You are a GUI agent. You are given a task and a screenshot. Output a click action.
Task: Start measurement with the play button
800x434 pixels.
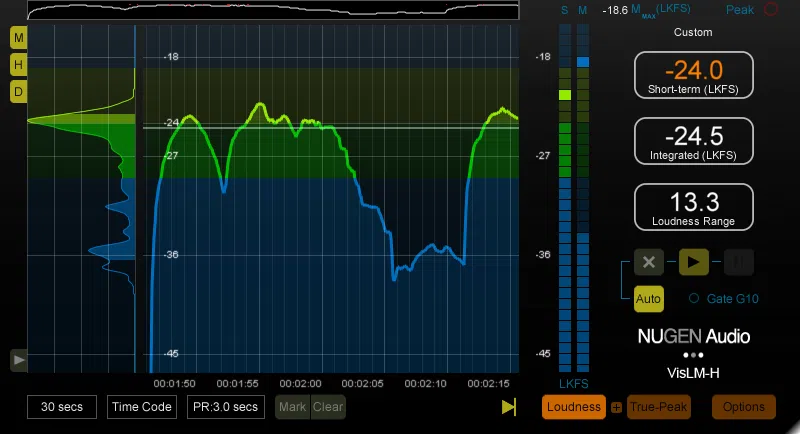693,262
